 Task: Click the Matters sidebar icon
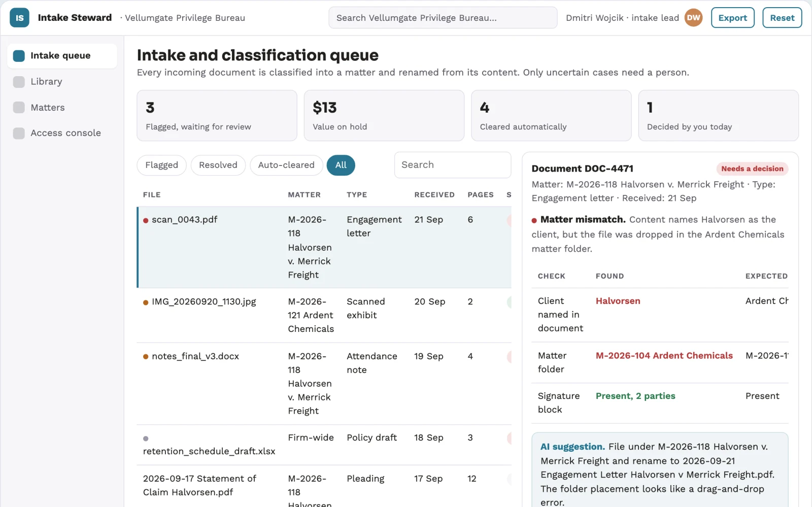tap(19, 108)
